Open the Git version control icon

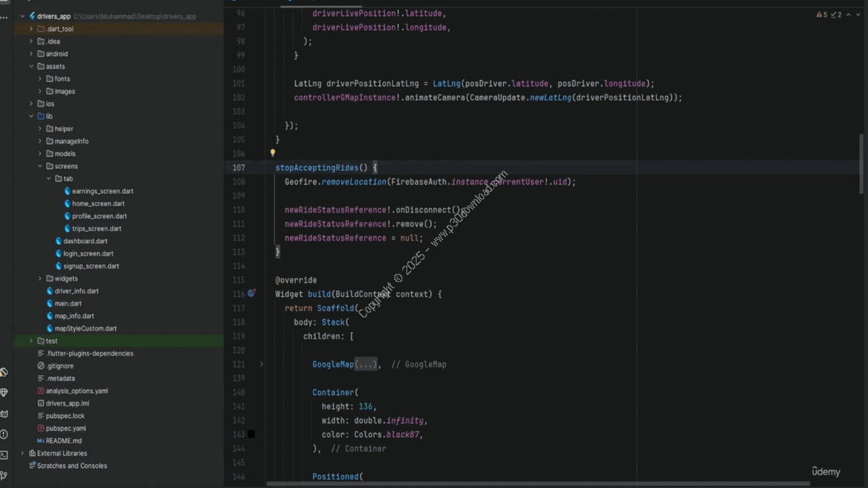[4, 476]
